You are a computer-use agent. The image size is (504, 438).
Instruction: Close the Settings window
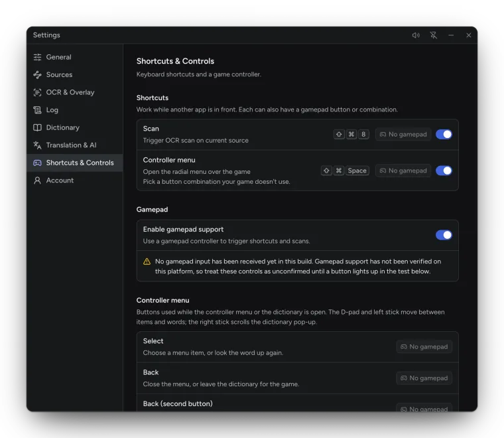tap(469, 35)
